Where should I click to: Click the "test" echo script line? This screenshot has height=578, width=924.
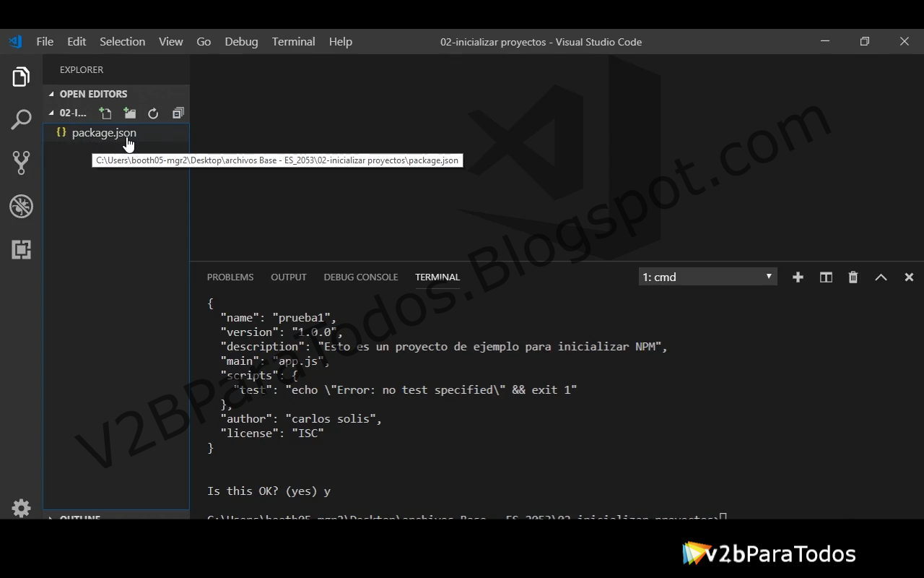(x=405, y=390)
